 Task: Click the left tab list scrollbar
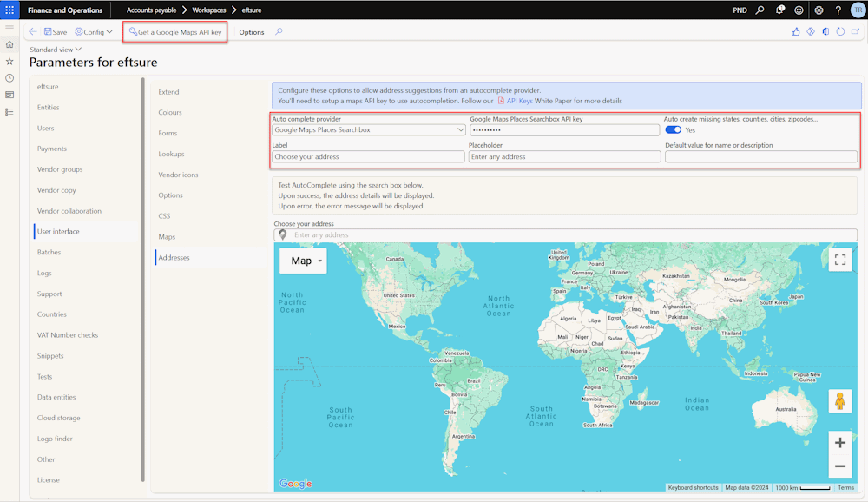point(143,280)
